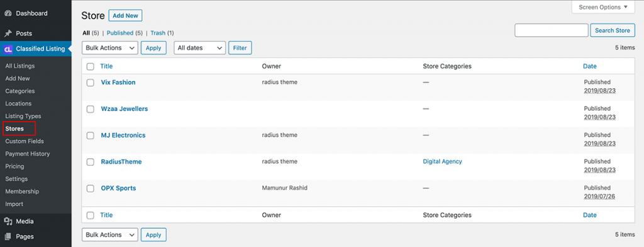Click the Media icon in the sidebar

point(8,221)
